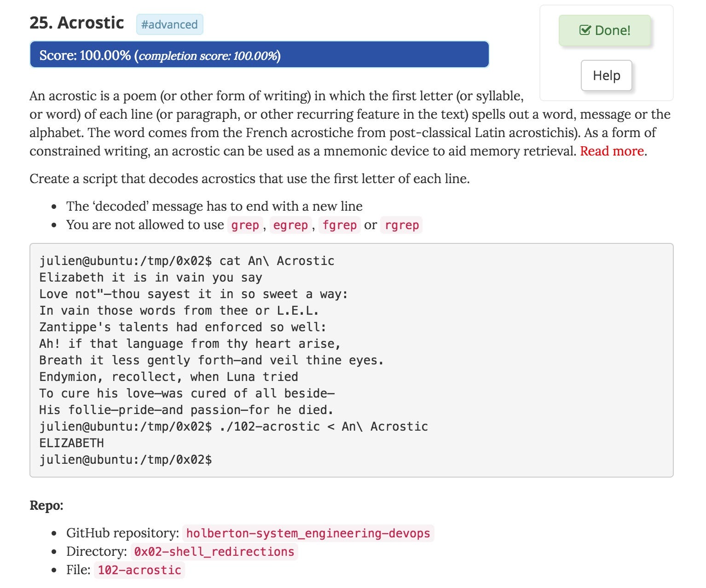Viewport: 706px width, 588px height.
Task: Click the last empty terminal prompt line
Action: [x=125, y=460]
